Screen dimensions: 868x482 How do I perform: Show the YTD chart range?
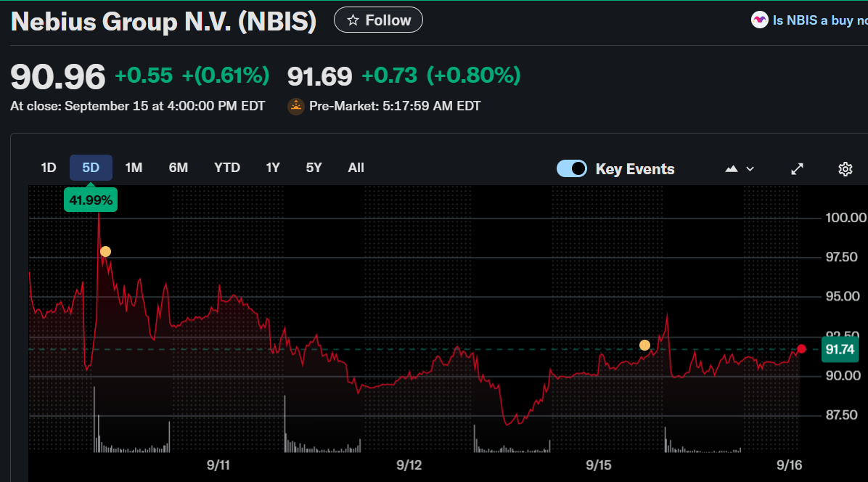(227, 168)
